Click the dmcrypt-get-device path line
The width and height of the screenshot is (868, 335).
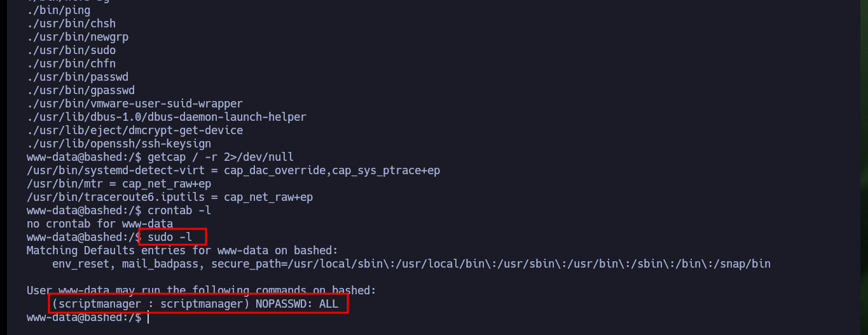135,130
